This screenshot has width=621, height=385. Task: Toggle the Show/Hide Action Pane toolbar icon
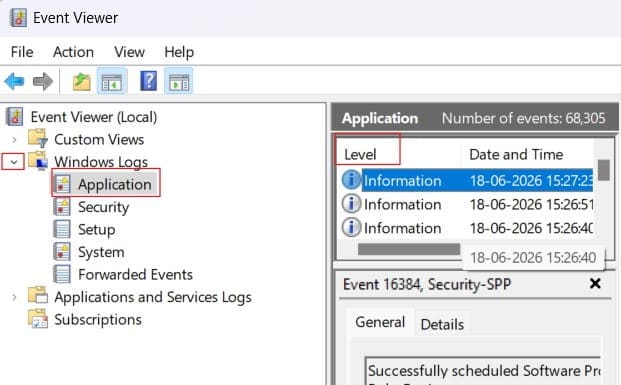click(x=179, y=81)
